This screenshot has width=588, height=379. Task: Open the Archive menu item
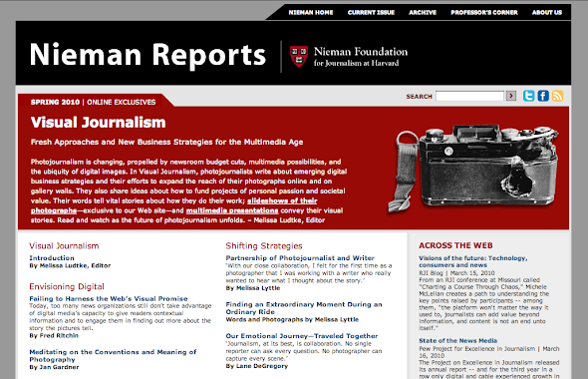coord(423,12)
